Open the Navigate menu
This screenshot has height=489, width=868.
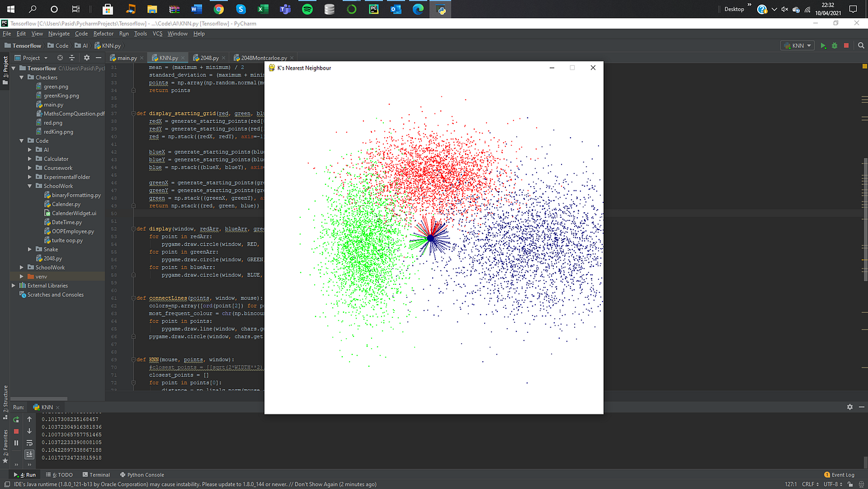[59, 34]
